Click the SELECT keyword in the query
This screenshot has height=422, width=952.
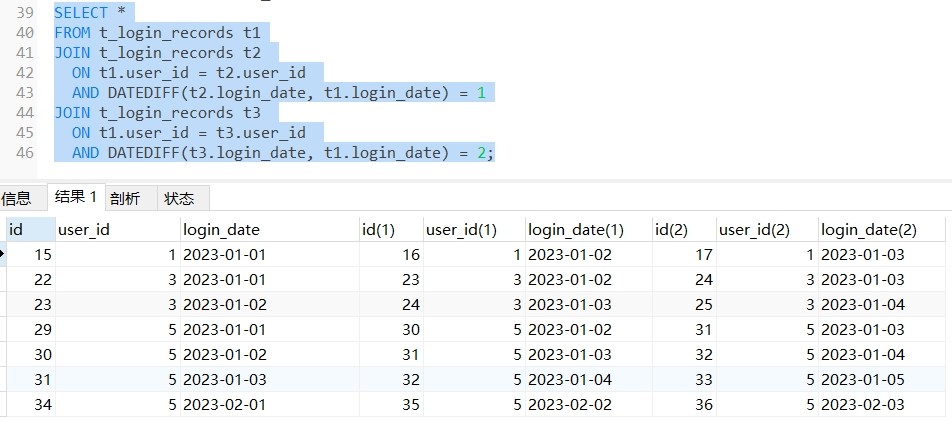pyautogui.click(x=81, y=13)
